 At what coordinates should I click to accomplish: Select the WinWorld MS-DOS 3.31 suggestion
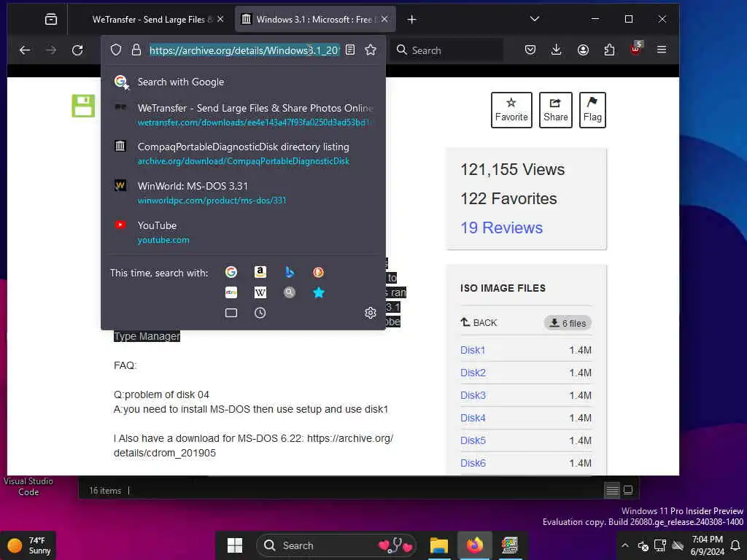243,192
